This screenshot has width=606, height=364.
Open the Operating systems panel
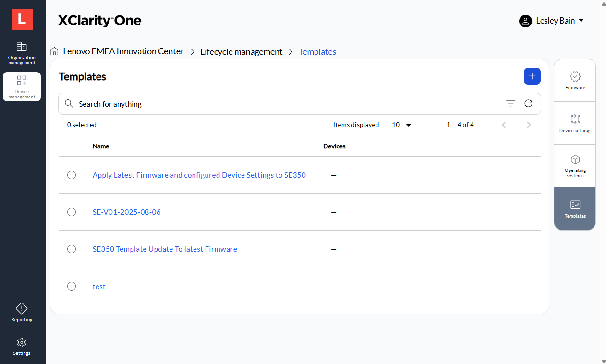tap(575, 166)
